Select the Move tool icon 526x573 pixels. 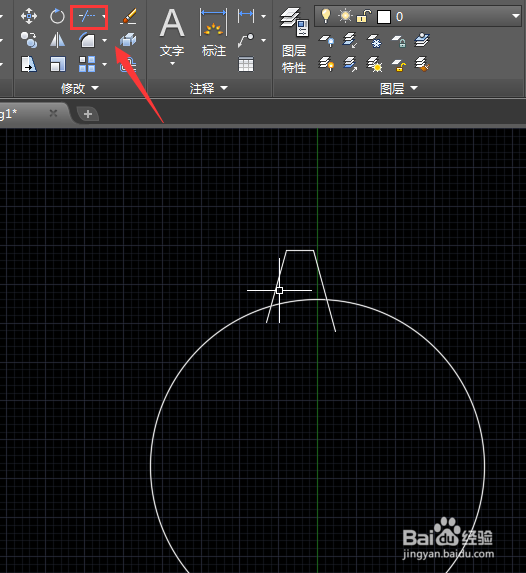coord(29,16)
